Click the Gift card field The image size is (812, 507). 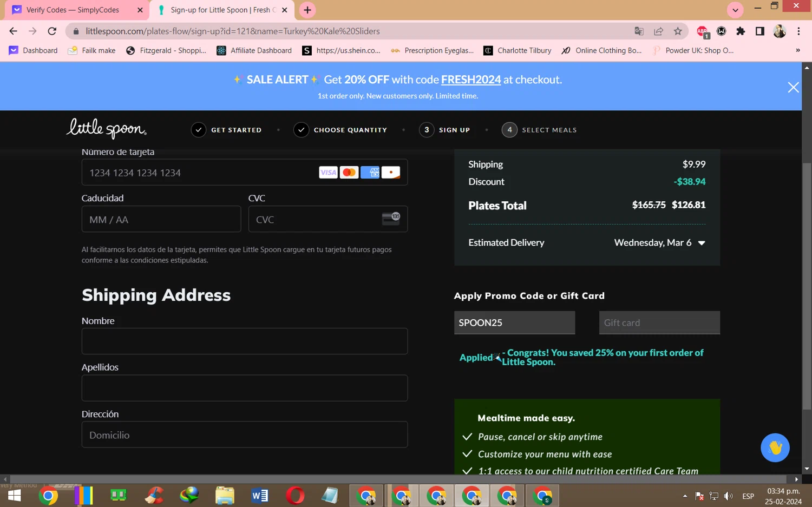(x=659, y=322)
